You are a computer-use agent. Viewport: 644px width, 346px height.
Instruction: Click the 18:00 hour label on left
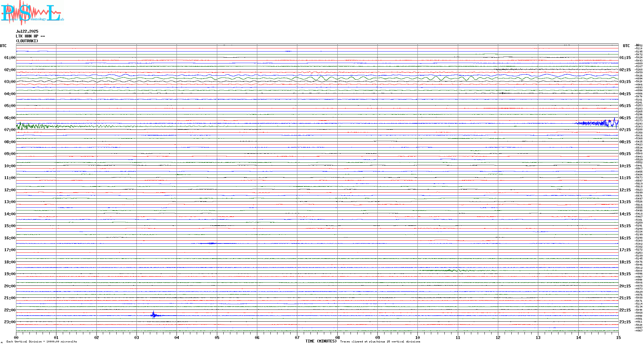point(10,262)
